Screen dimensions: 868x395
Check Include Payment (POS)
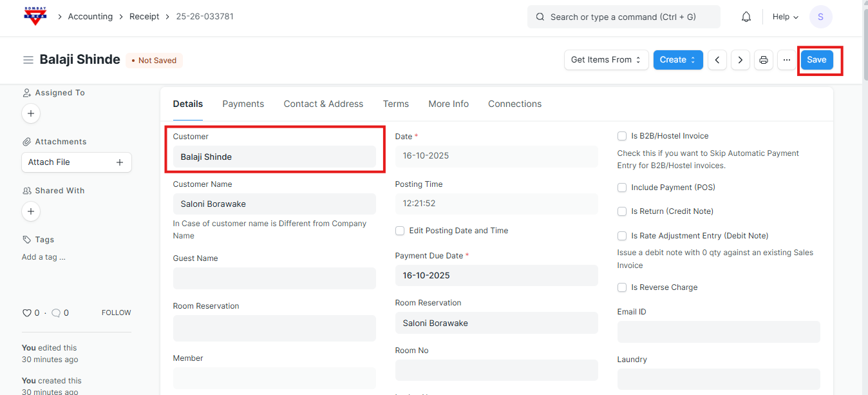tap(622, 188)
